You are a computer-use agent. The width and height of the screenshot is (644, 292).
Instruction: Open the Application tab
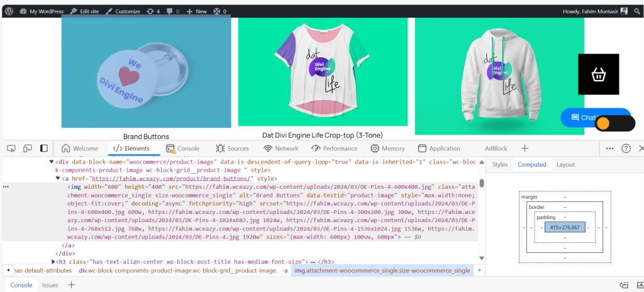[439, 149]
